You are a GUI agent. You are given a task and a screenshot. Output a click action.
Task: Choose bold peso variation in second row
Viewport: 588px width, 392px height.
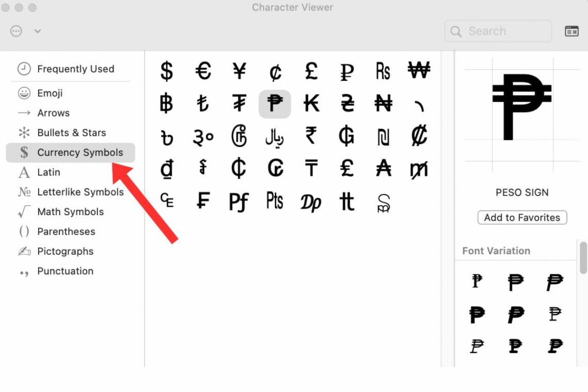477,314
